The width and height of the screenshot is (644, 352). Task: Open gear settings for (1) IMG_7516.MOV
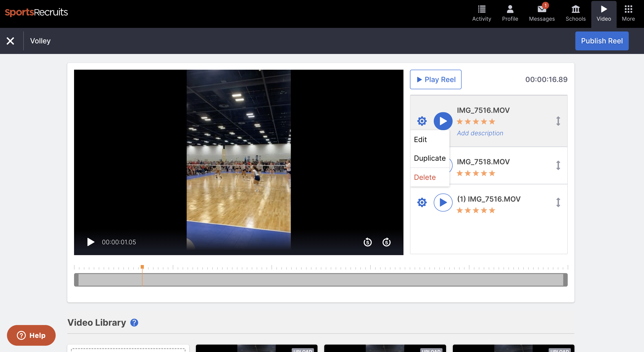(422, 202)
